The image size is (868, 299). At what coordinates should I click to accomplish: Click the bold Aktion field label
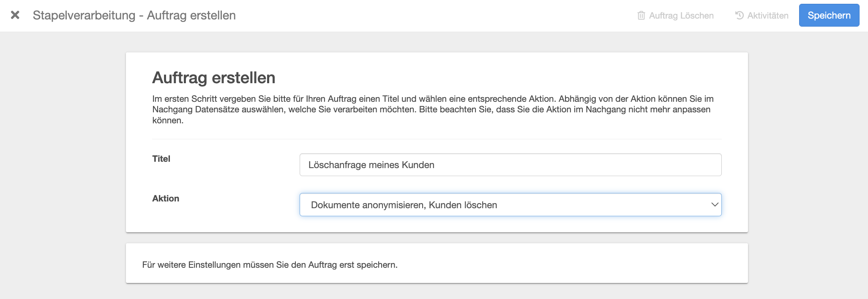(166, 198)
